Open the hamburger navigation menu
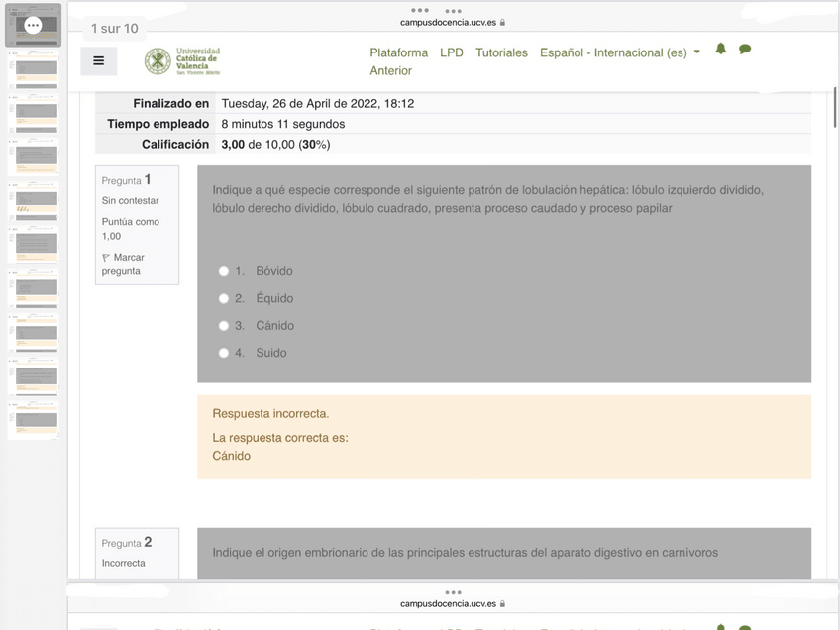The width and height of the screenshot is (840, 630). (x=98, y=60)
